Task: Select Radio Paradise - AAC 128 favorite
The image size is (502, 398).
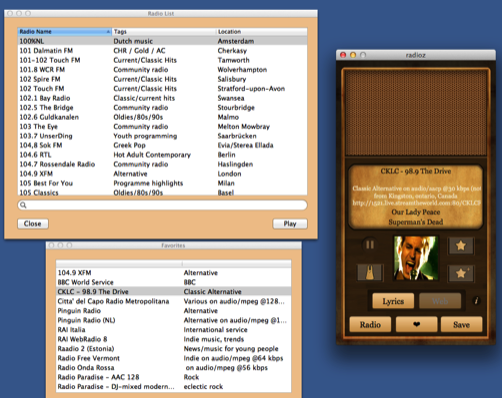Action: coord(173,377)
